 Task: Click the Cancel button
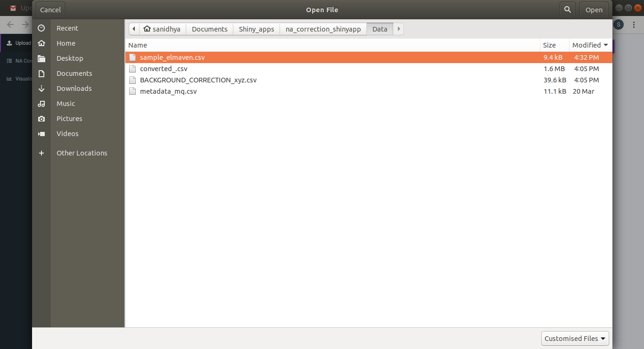click(x=50, y=9)
